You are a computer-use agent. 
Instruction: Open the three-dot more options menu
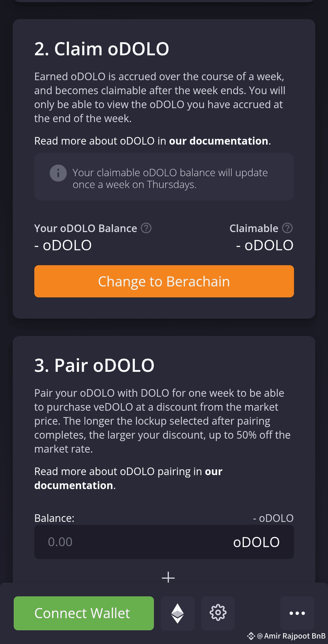(297, 613)
